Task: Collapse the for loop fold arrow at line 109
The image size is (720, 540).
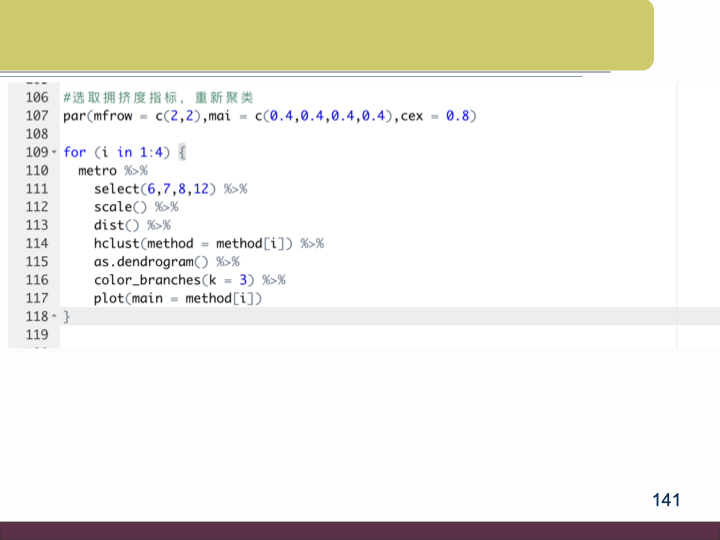Action: coord(54,153)
